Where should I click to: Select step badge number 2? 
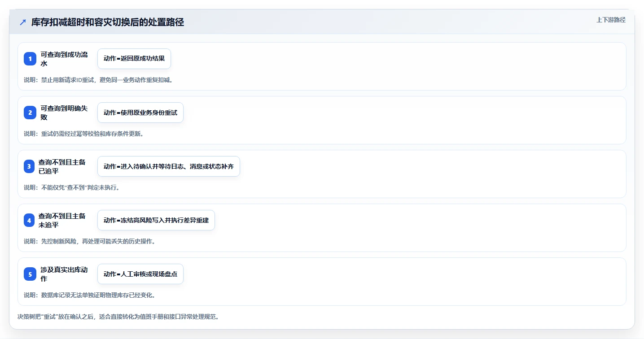point(30,113)
